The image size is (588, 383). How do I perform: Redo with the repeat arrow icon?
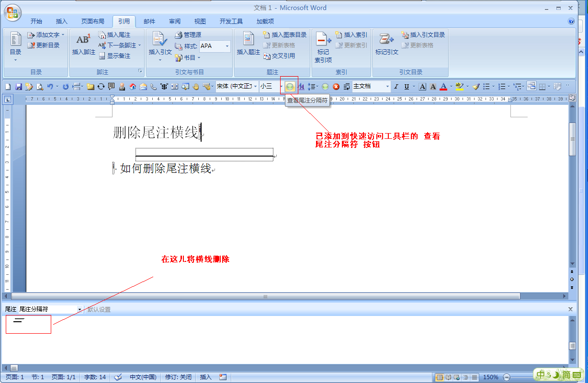[x=66, y=87]
